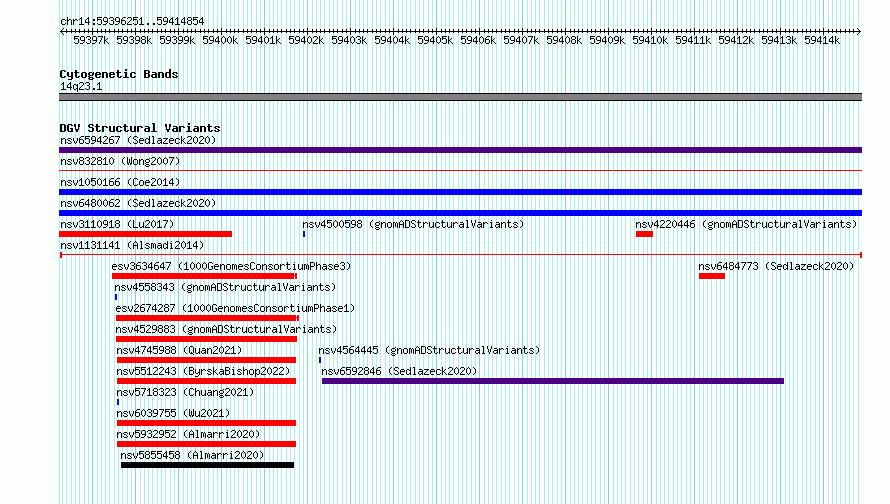Open nsv5855458 (Almarri2020) label
The image size is (890, 504).
coord(192,455)
